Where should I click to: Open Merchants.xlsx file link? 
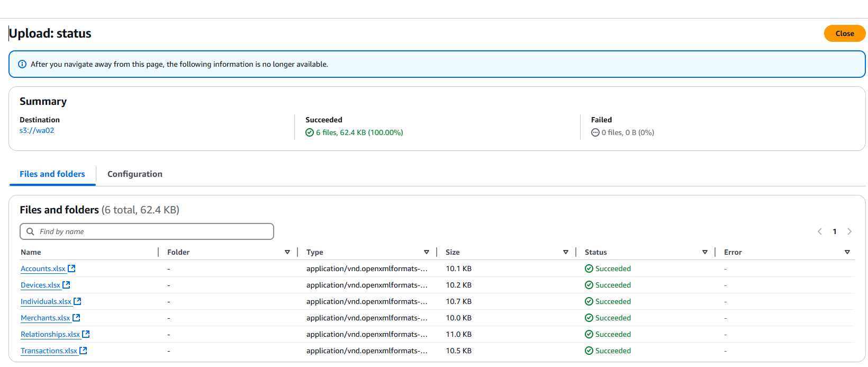(x=46, y=318)
